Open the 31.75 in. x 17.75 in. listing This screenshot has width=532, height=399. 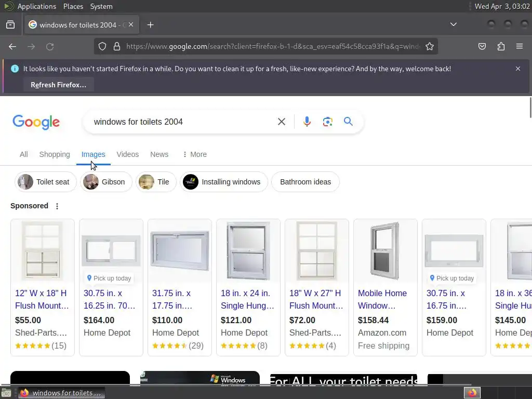pyautogui.click(x=172, y=299)
